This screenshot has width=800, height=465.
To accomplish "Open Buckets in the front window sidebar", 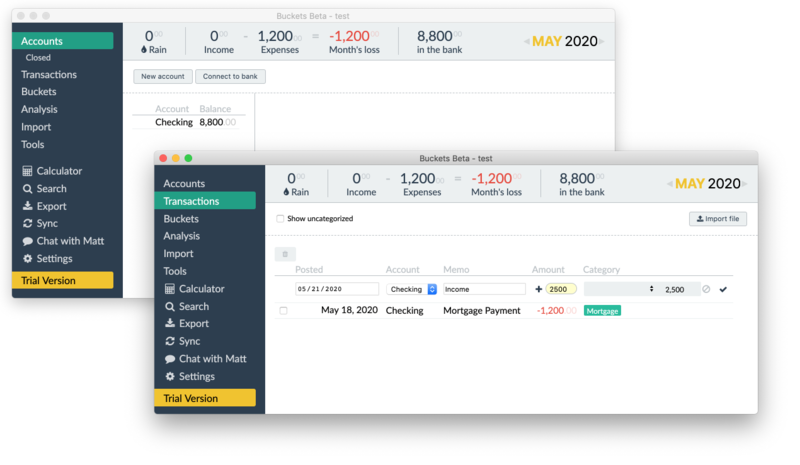I will [181, 219].
